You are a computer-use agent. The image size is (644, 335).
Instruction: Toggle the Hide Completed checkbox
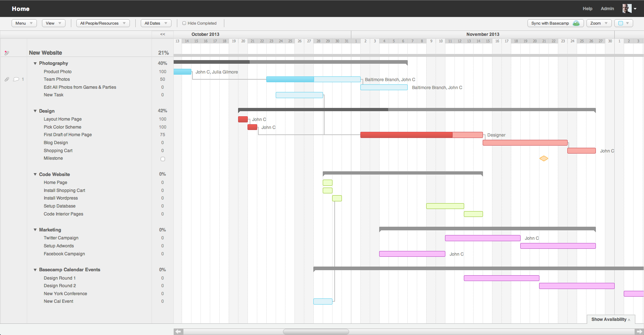[184, 23]
